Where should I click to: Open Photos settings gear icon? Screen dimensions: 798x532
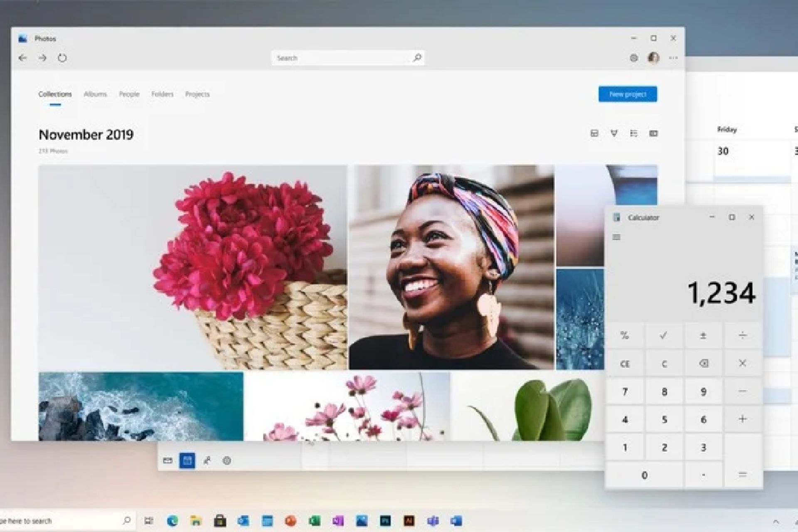633,58
